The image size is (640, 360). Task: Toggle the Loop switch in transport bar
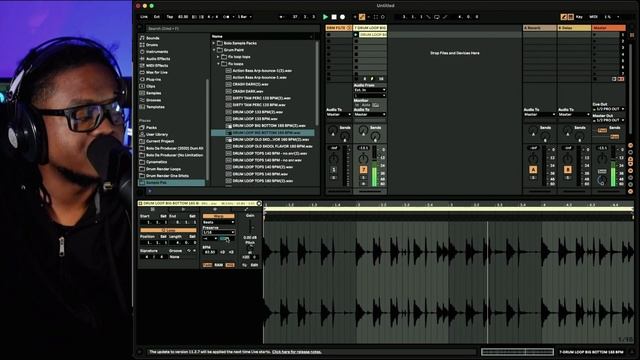tap(436, 17)
